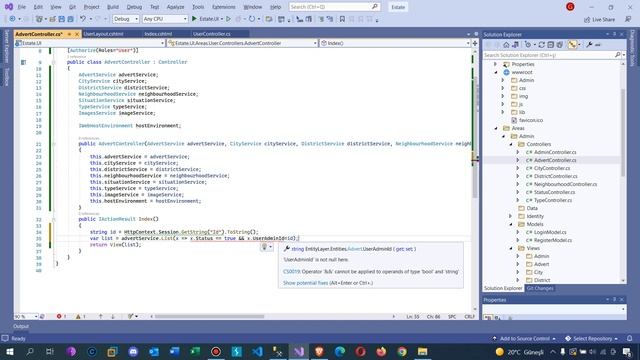Open the Index() member navigation dropdown
This screenshot has height=360, width=640.
[x=395, y=43]
